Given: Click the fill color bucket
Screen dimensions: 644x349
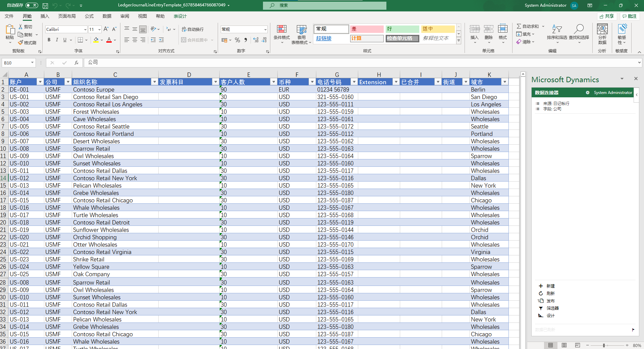Looking at the screenshot, I should click(x=96, y=40).
